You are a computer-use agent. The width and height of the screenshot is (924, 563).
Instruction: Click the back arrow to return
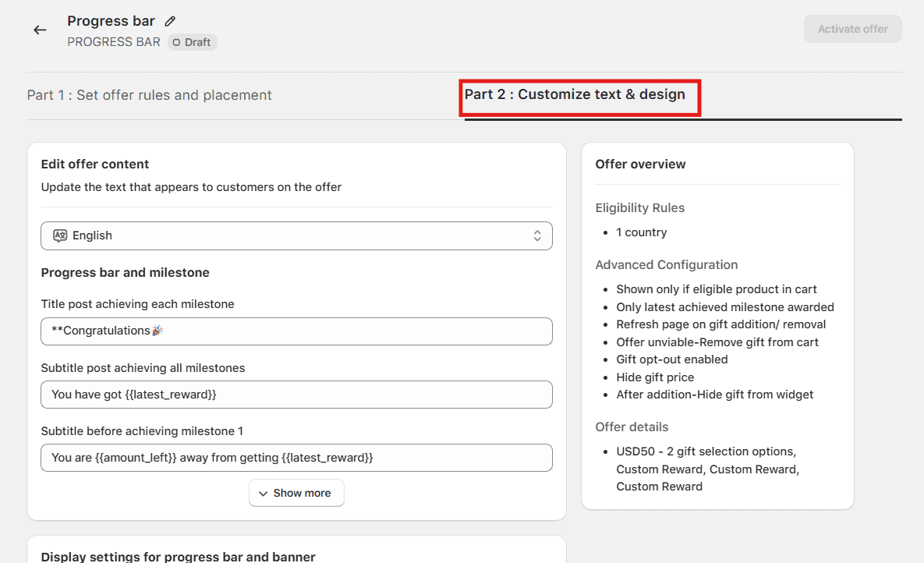[40, 30]
